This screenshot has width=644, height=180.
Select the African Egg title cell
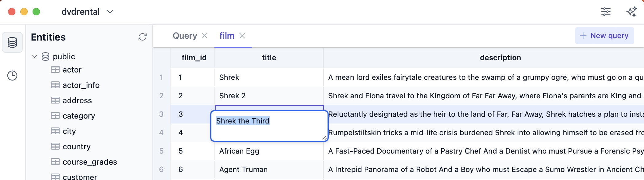269,151
